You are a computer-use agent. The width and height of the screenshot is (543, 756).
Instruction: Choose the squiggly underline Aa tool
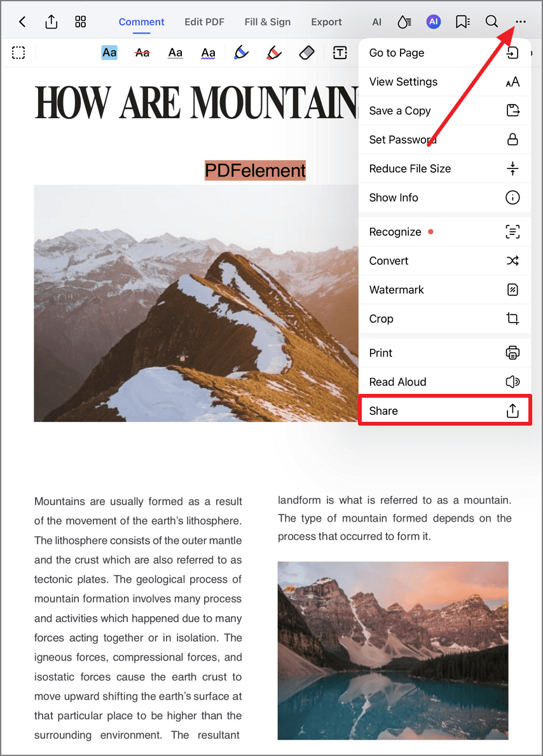coord(208,53)
